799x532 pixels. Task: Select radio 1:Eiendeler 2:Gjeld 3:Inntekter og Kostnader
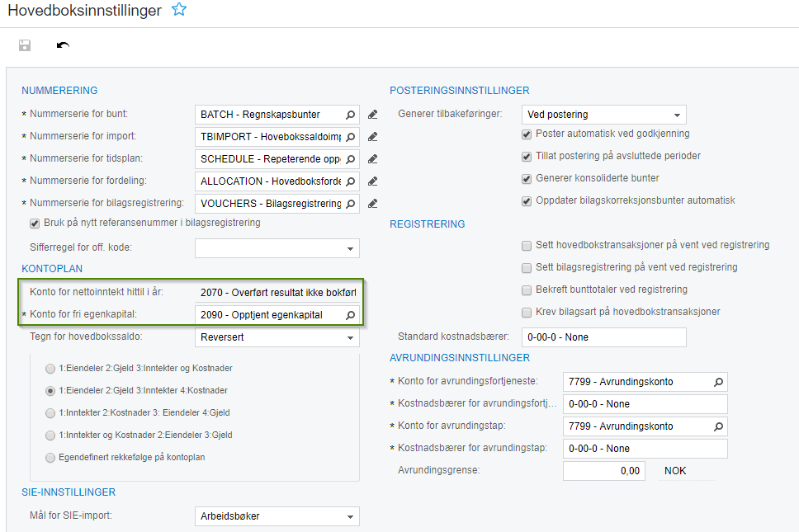pyautogui.click(x=50, y=369)
